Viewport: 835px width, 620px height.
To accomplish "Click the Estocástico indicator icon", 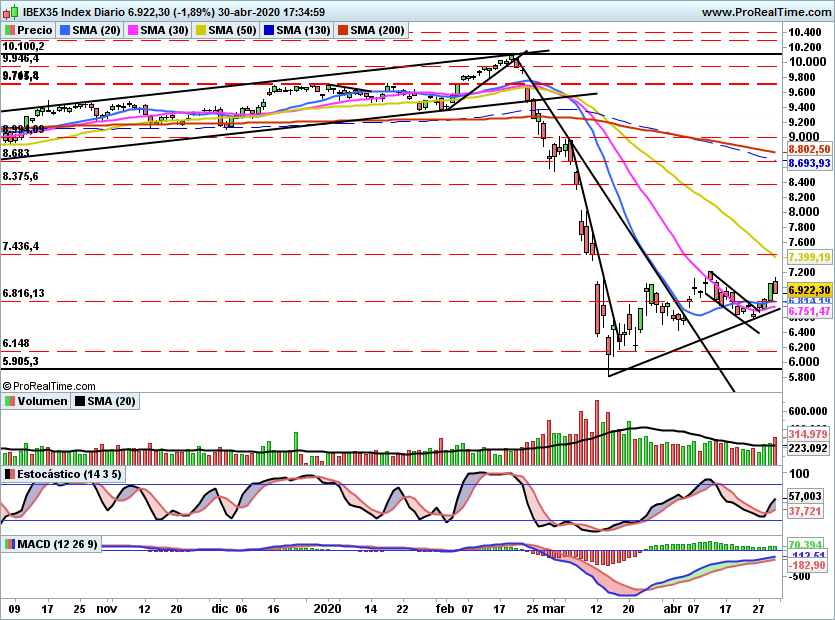I will (10, 474).
